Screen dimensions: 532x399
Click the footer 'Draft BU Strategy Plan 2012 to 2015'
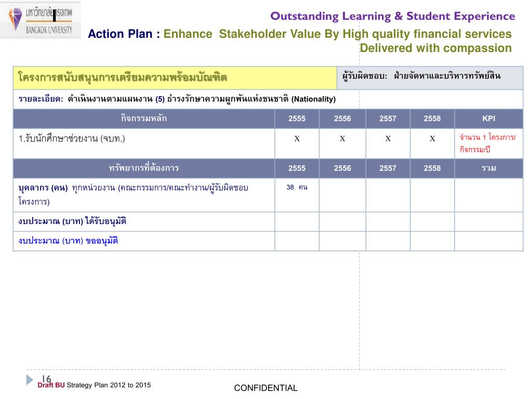[x=94, y=385]
